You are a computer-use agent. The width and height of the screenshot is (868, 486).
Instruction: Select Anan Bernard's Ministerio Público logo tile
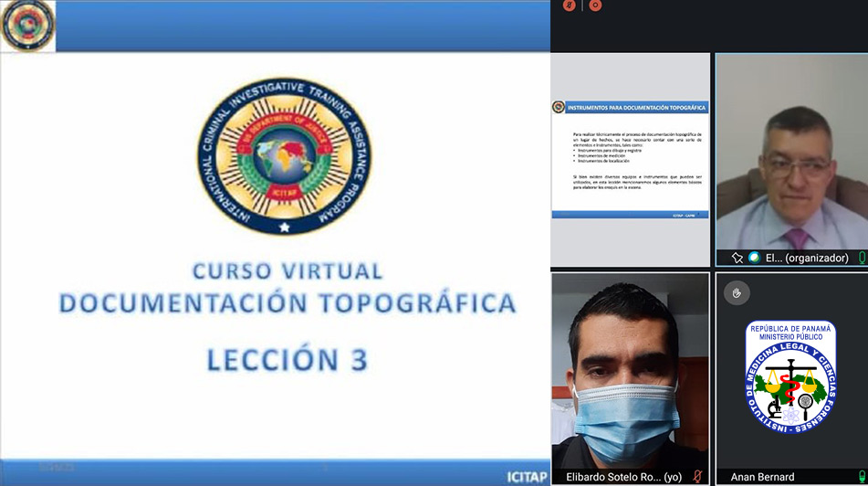pos(791,379)
